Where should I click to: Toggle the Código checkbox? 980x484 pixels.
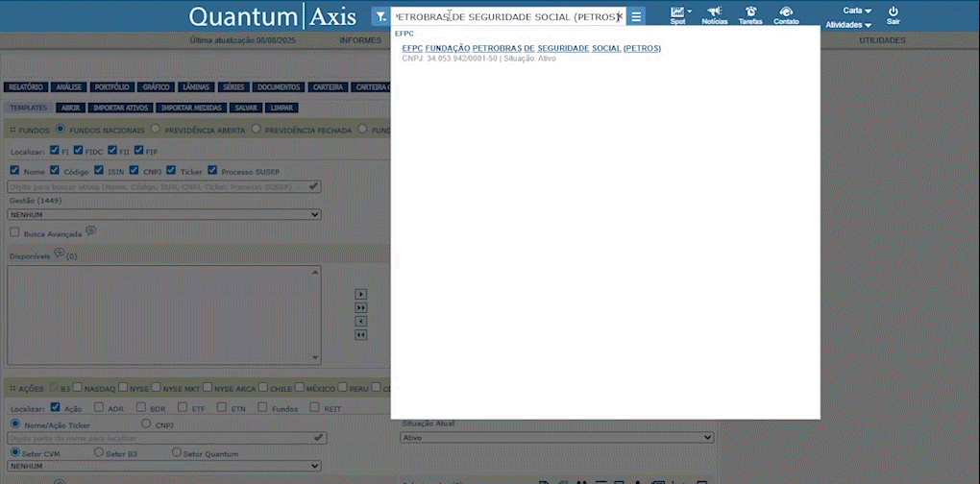[55, 170]
